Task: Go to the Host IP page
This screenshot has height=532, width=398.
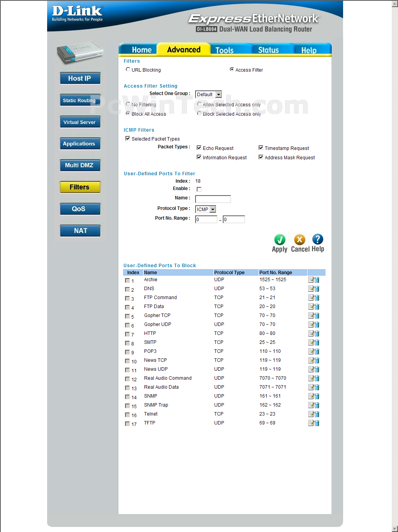Action: tap(80, 78)
